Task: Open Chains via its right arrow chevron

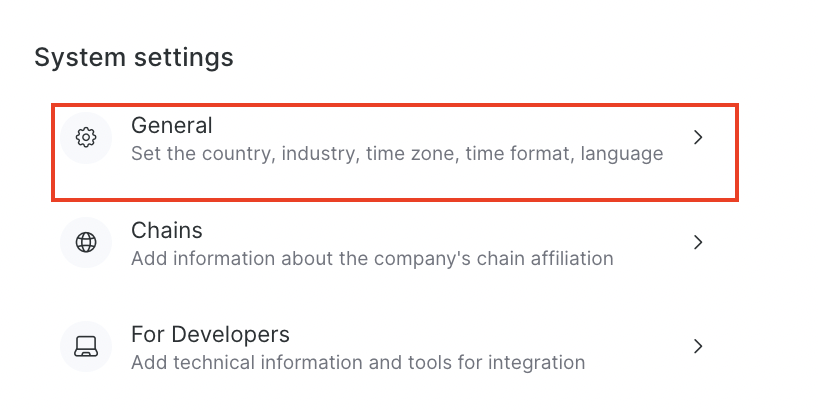Action: [x=699, y=242]
